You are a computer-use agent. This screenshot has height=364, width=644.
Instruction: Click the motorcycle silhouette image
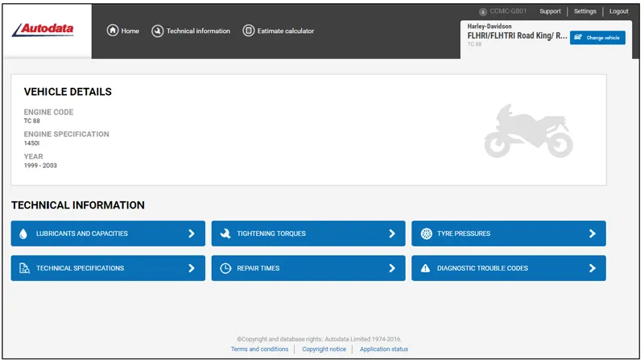[528, 130]
